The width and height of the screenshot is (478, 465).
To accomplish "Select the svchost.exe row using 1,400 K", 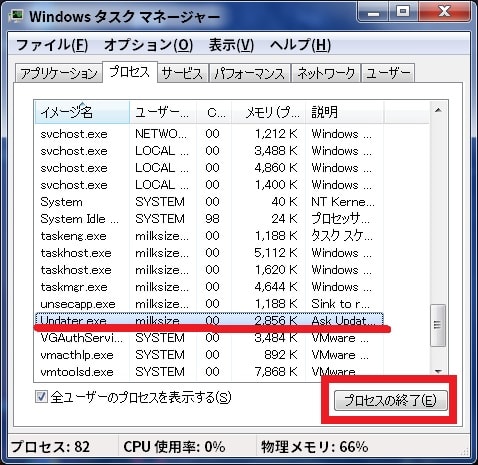I will 209,185.
